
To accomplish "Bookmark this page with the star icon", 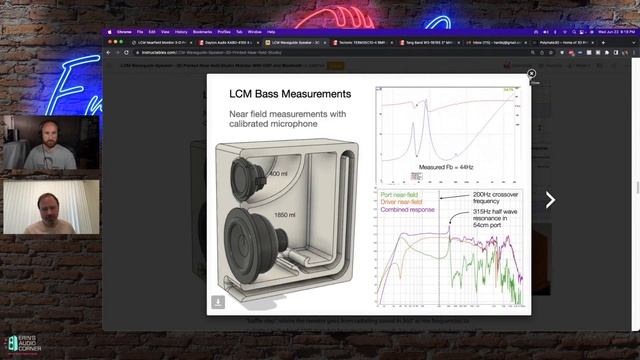I will click(551, 53).
